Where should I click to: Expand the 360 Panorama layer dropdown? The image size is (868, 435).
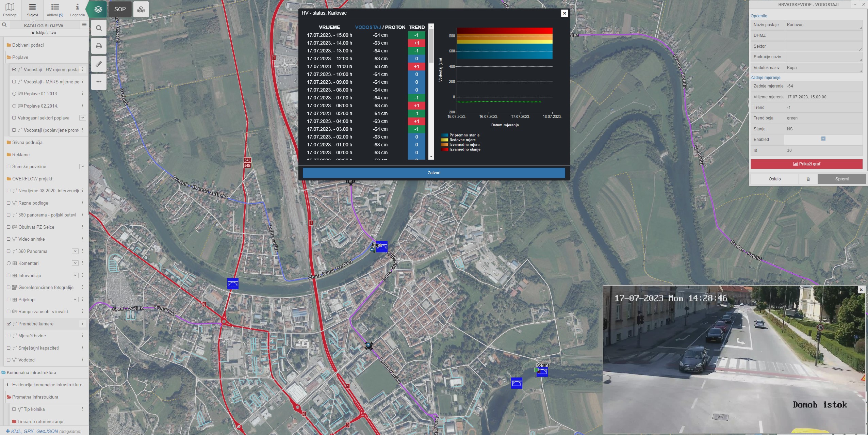pos(75,251)
